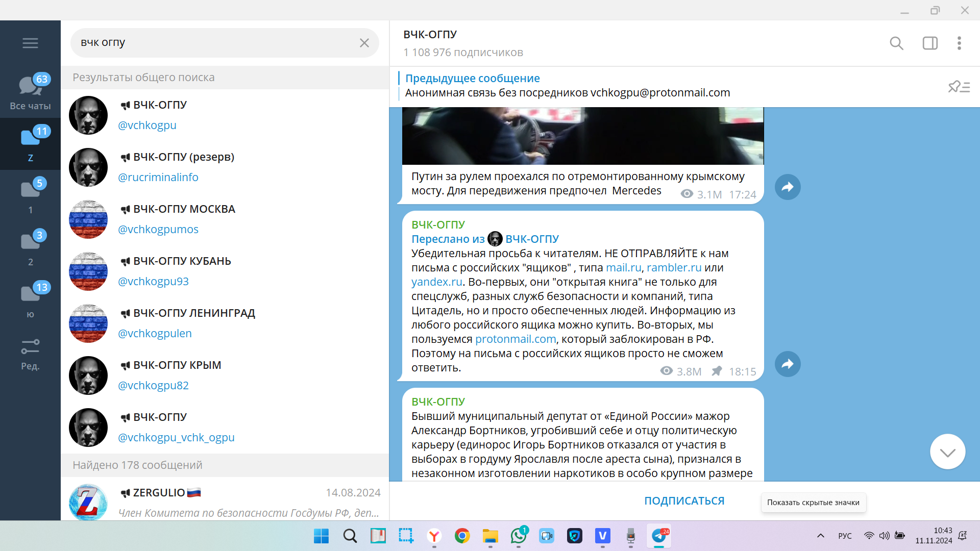Click the ВЧК-ОГПУ КРЫМ face avatar
The height and width of the screenshot is (551, 980).
pyautogui.click(x=88, y=375)
